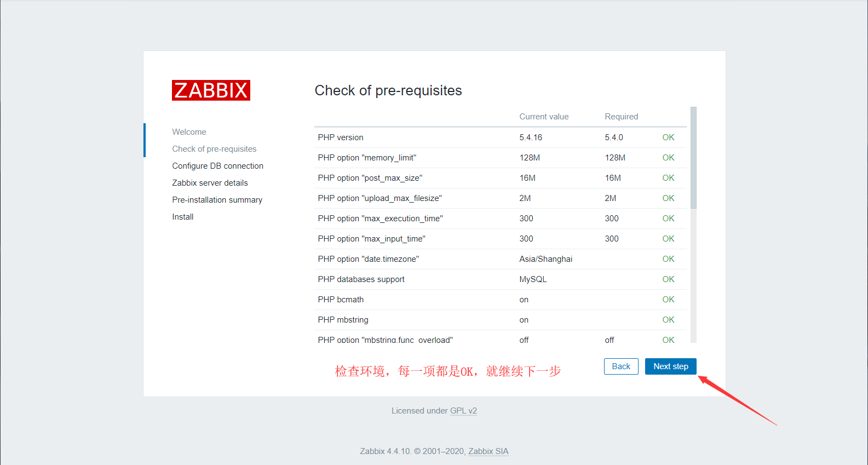Select Check of pre-requisites step
Viewport: 868px width, 465px height.
[x=214, y=149]
